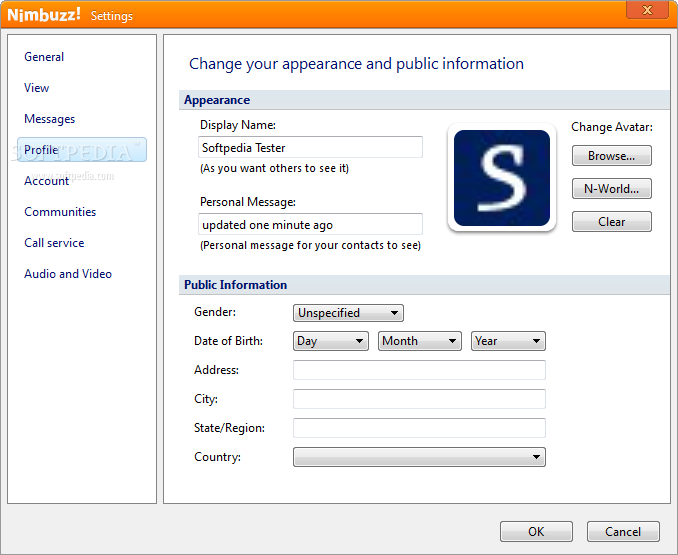
Task: Click the page heading about appearance and public information
Action: tap(356, 64)
